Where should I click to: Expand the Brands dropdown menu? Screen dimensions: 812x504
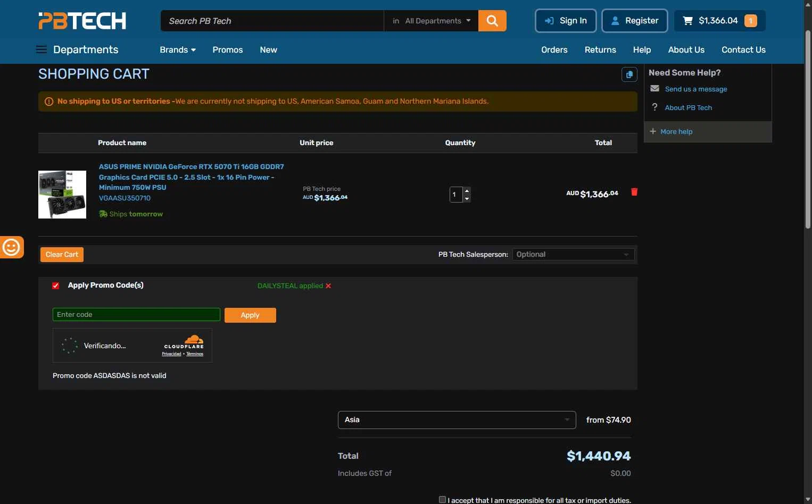point(178,49)
